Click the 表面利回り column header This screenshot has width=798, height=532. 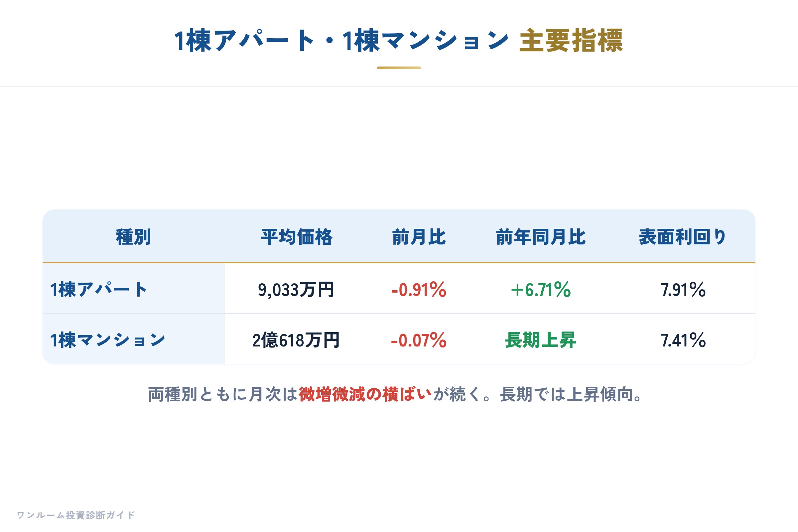pos(683,236)
